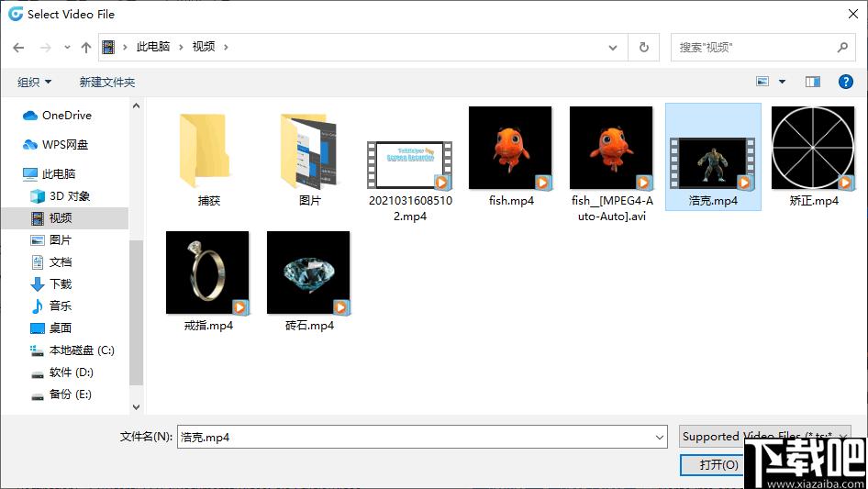Image resolution: width=868 pixels, height=489 pixels.
Task: Open Supported Video Files type dropdown
Action: [764, 437]
